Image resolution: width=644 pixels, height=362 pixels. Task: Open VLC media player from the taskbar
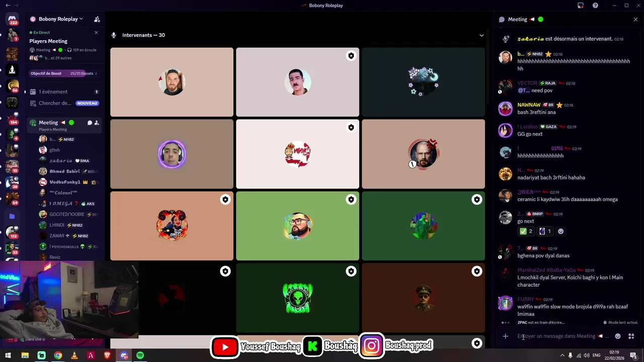coord(74,355)
